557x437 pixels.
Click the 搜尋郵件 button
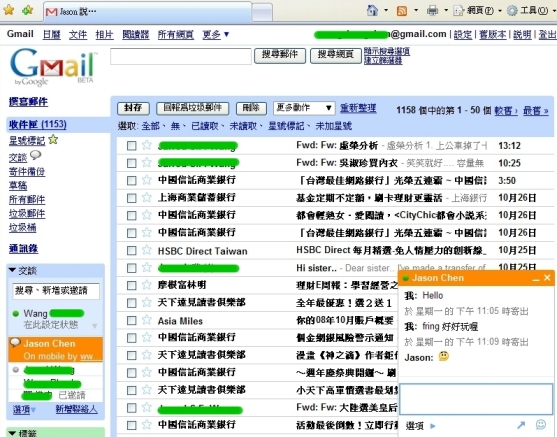coord(280,56)
